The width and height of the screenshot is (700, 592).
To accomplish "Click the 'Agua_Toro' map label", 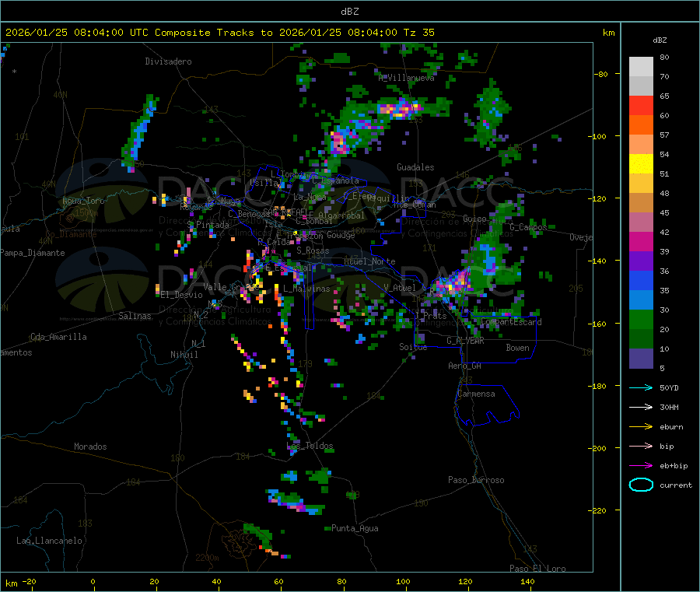I will [x=83, y=201].
